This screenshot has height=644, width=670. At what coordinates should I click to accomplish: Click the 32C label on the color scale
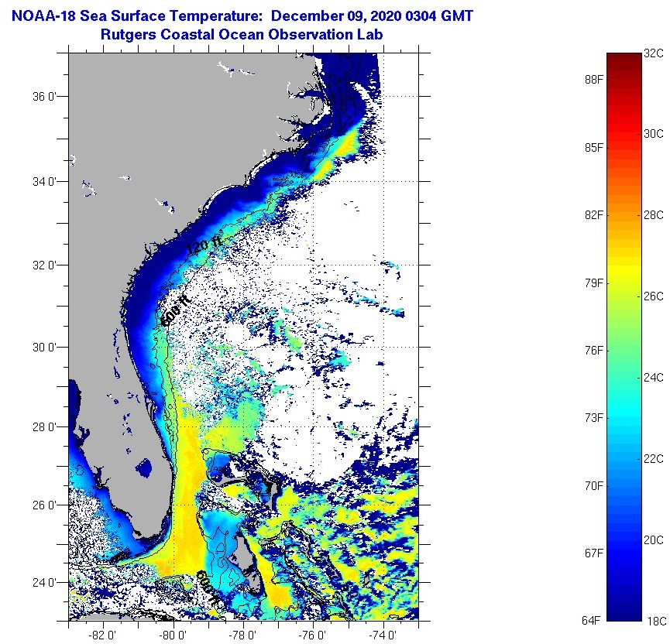(653, 53)
